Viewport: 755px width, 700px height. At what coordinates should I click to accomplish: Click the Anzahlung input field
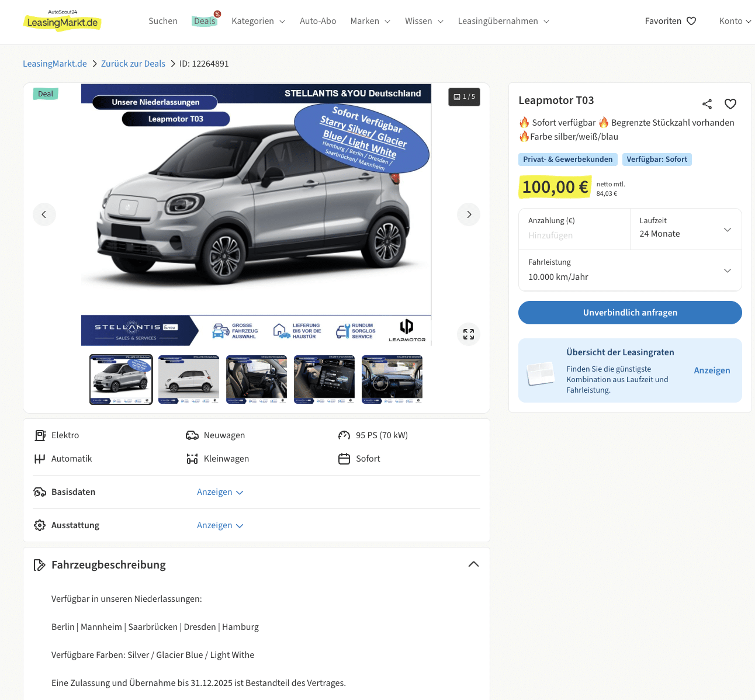[x=574, y=235]
